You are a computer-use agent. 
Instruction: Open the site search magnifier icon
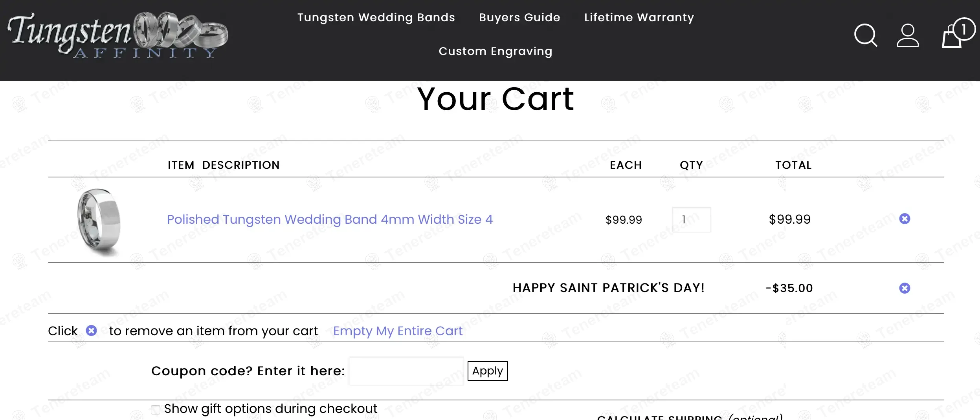[x=866, y=35]
